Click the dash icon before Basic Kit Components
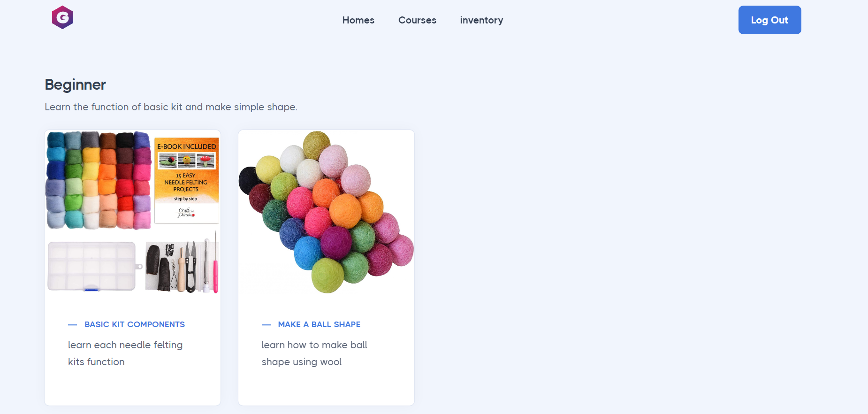The height and width of the screenshot is (414, 868). click(72, 325)
